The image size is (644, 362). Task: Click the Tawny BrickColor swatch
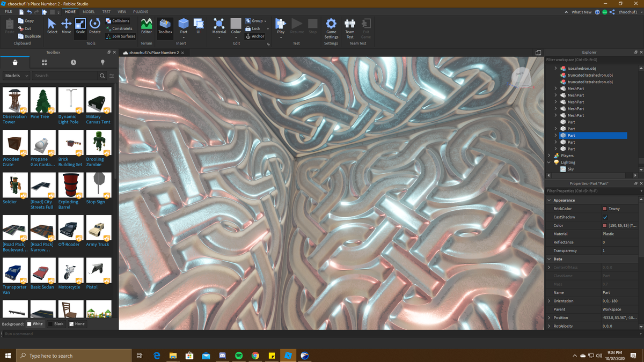coord(605,209)
